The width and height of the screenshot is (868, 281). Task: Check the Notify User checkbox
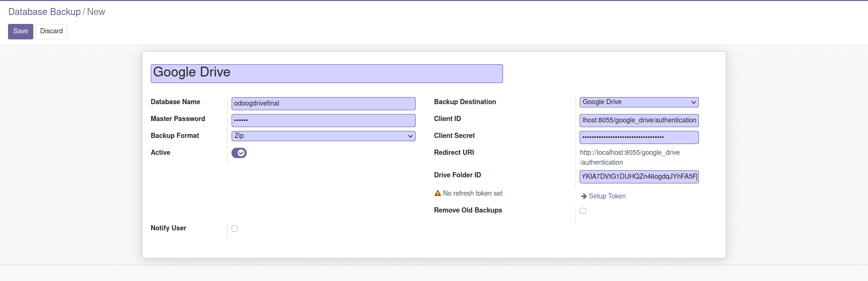click(235, 229)
